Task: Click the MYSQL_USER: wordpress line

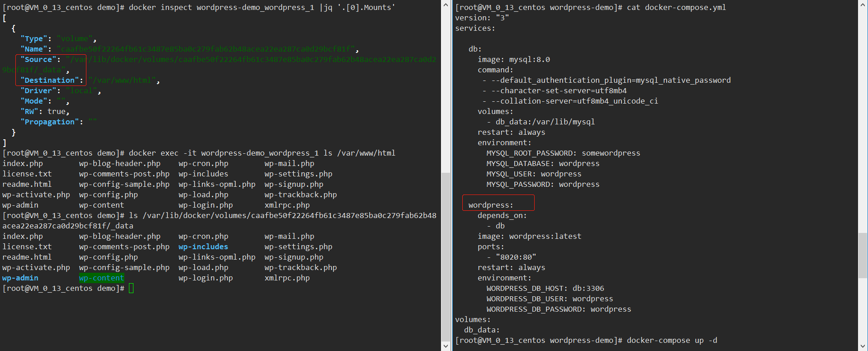Action: [534, 174]
